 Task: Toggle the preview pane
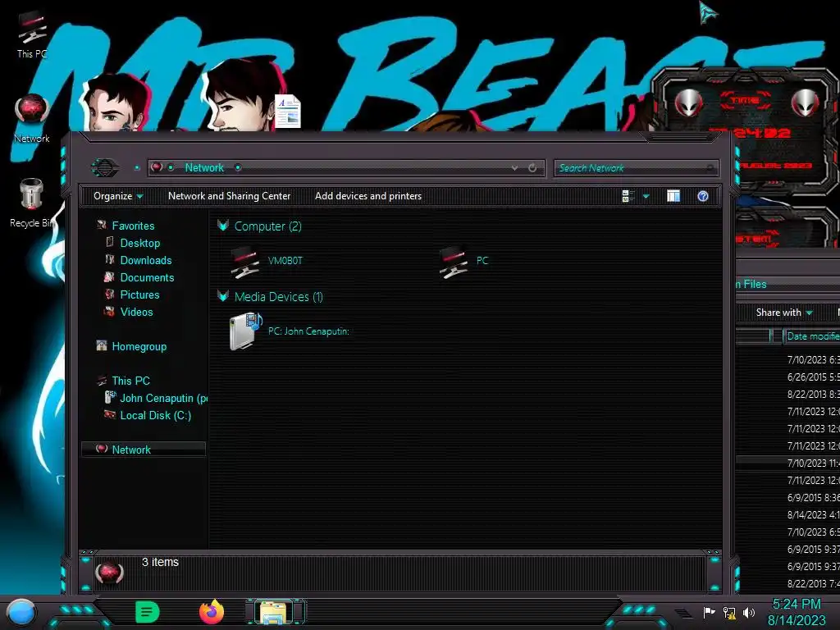(x=673, y=196)
